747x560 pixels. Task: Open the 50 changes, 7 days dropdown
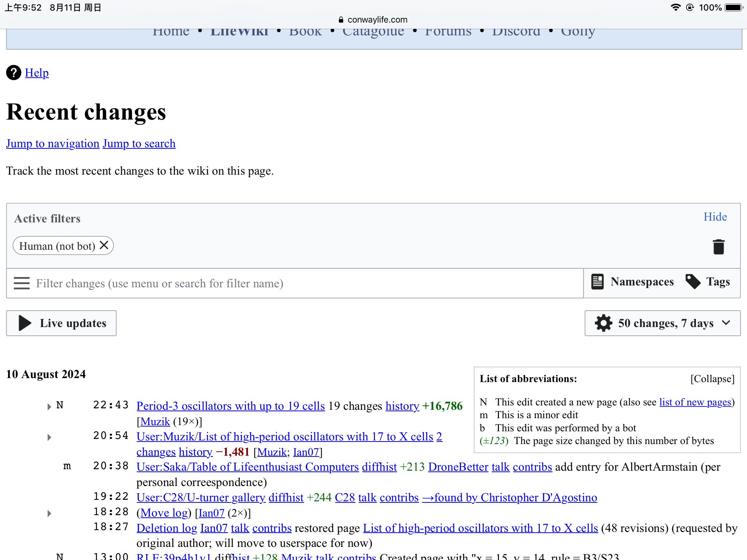pyautogui.click(x=662, y=323)
